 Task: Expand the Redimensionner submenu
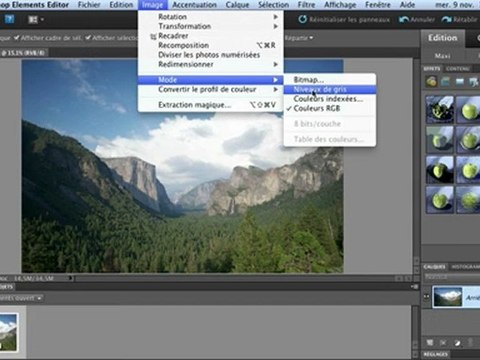coord(210,64)
